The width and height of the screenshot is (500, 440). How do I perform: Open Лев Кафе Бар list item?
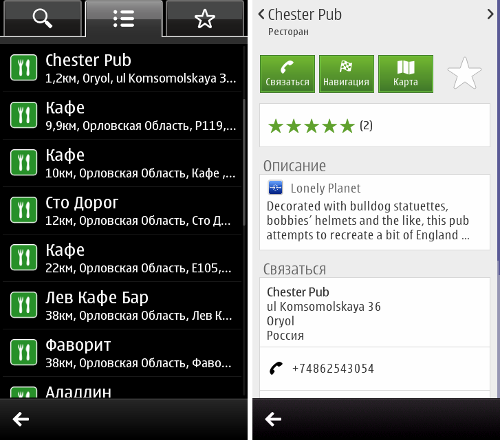click(122, 306)
